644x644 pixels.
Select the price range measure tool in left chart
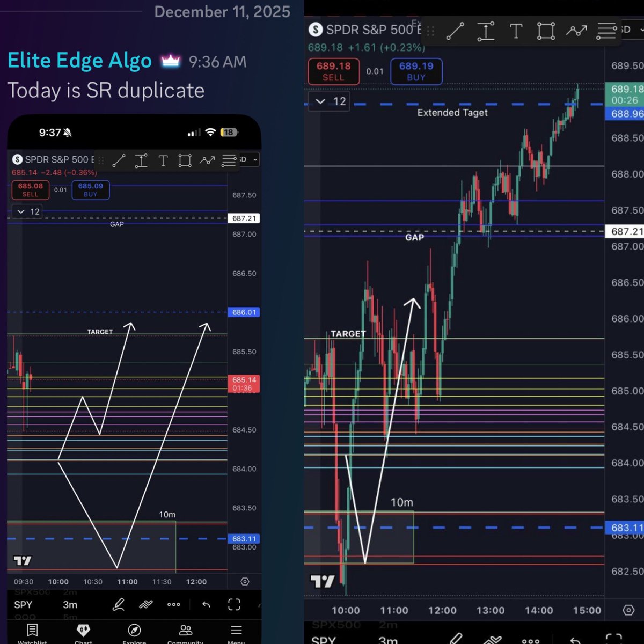click(141, 160)
